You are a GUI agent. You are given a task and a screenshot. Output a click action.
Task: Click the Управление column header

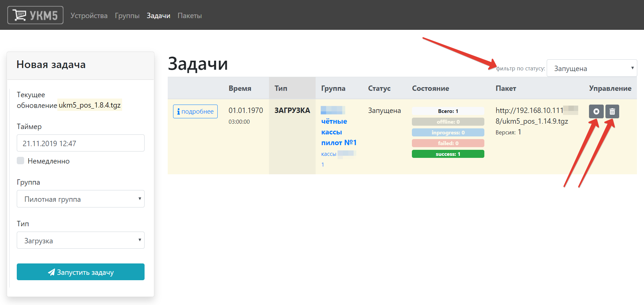[x=610, y=88]
